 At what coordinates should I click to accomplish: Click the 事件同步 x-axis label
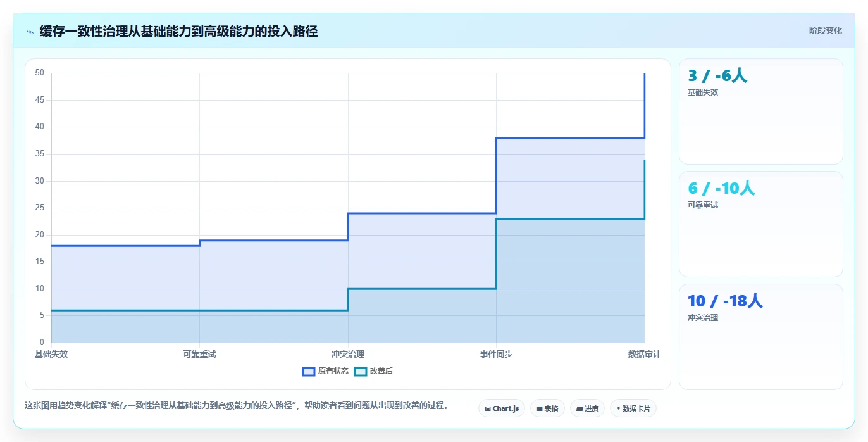coord(496,354)
